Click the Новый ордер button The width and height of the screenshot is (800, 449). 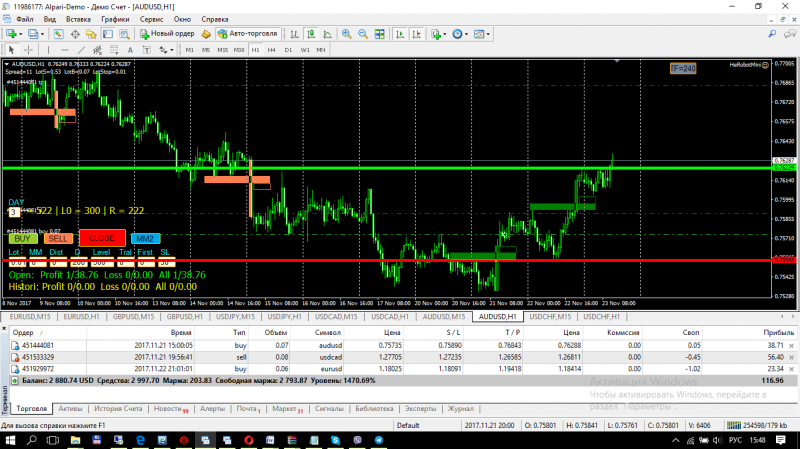(x=167, y=33)
